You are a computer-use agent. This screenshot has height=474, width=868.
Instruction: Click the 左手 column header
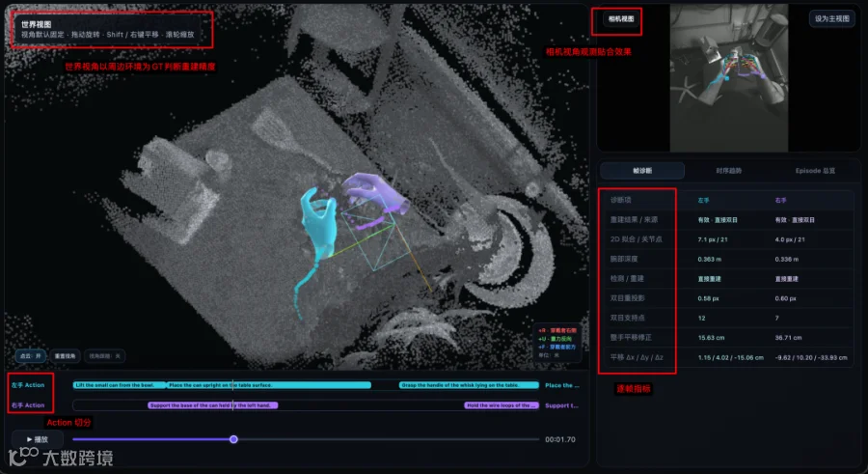pyautogui.click(x=703, y=200)
